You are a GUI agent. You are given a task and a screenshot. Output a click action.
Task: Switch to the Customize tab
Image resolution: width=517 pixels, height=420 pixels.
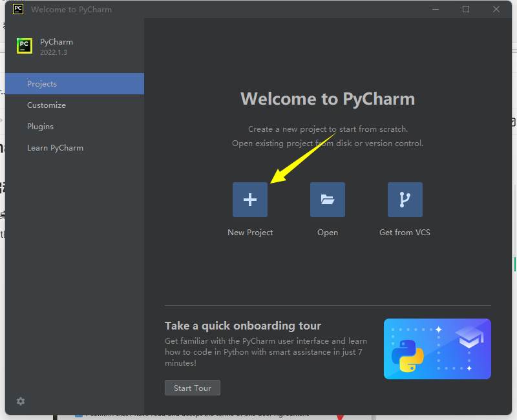point(74,105)
